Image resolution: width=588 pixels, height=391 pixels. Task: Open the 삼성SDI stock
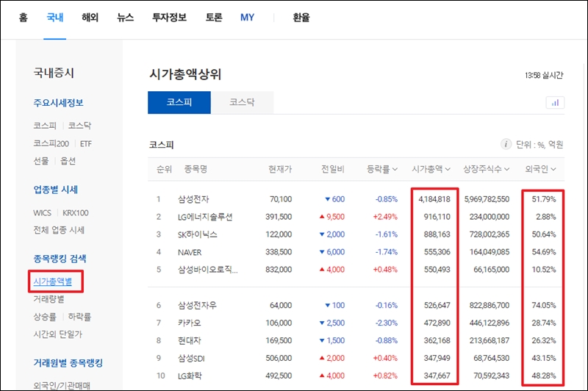pyautogui.click(x=191, y=358)
